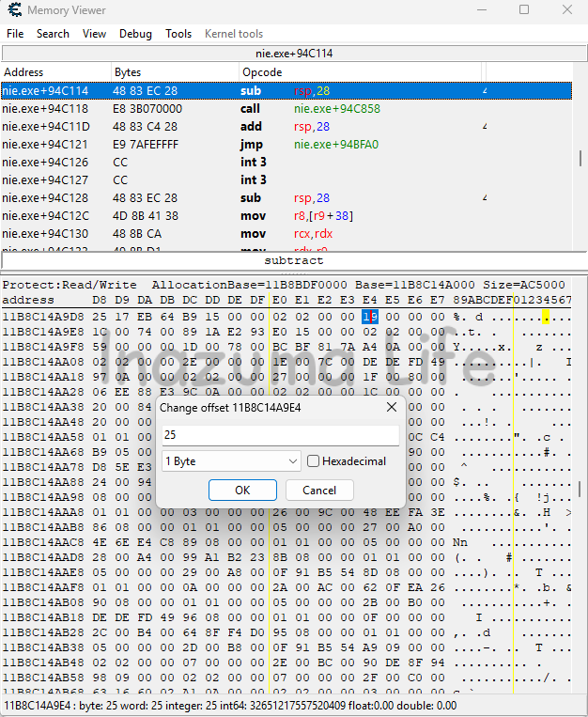Click the Protect:Read/Write info line
This screenshot has height=717, width=588.
pyautogui.click(x=284, y=285)
